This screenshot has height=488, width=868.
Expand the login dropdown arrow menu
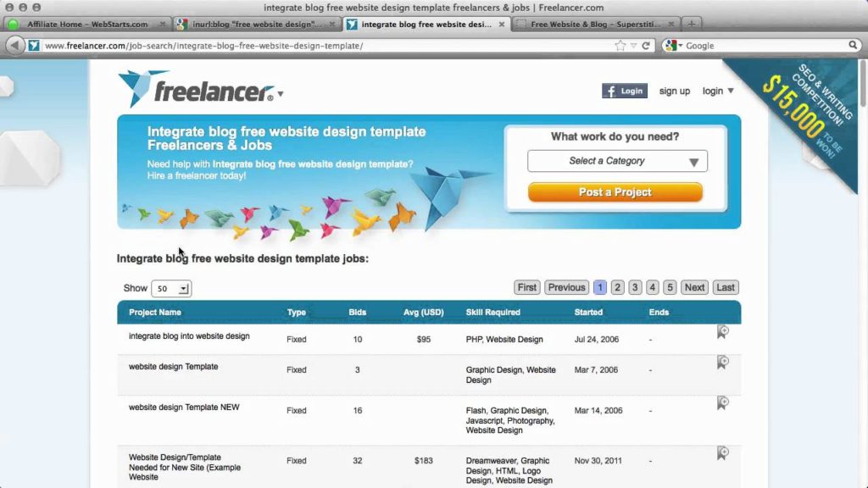(x=731, y=91)
